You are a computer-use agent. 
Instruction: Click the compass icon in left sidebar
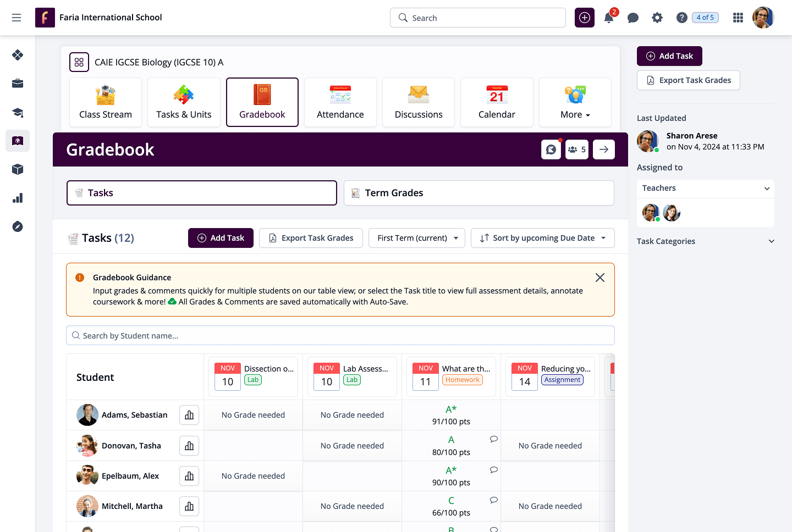click(18, 226)
